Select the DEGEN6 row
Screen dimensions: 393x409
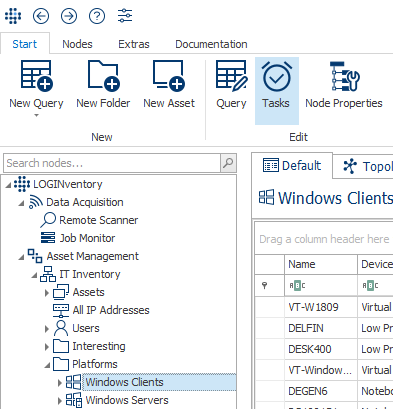tap(324, 391)
